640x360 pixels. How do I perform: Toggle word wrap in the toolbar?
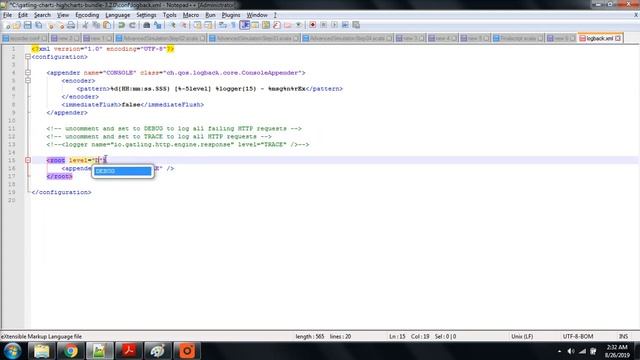222,25
